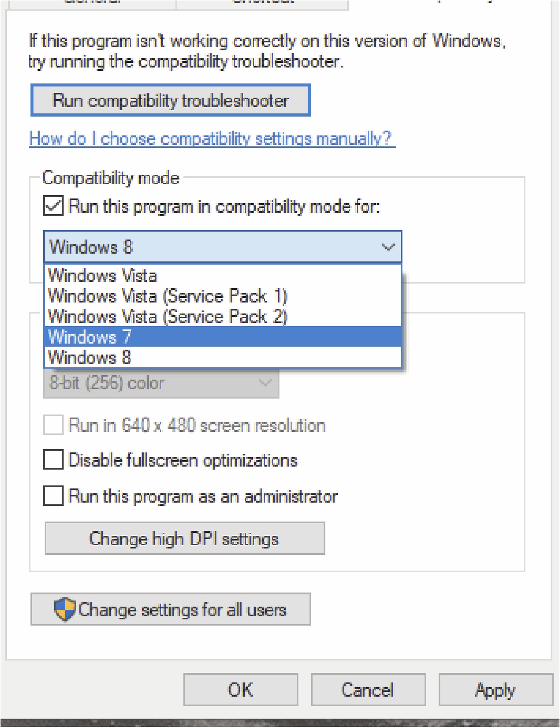
Task: Tick 'Run this program as an administrator'
Action: tap(53, 496)
